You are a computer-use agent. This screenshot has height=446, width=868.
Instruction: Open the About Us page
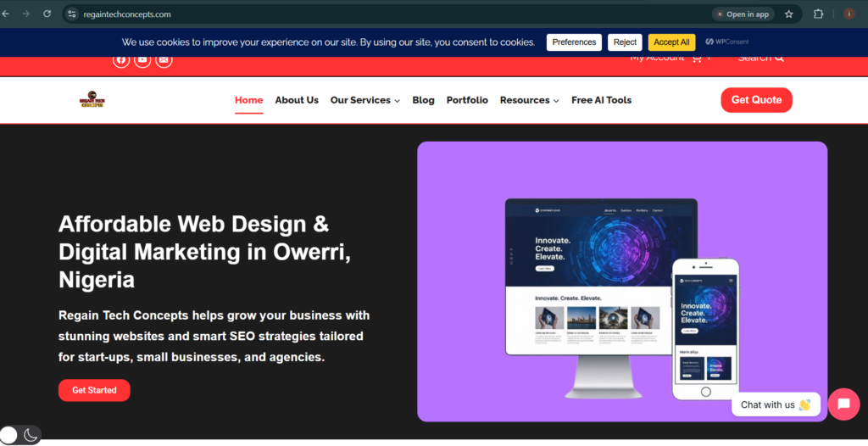click(x=297, y=100)
